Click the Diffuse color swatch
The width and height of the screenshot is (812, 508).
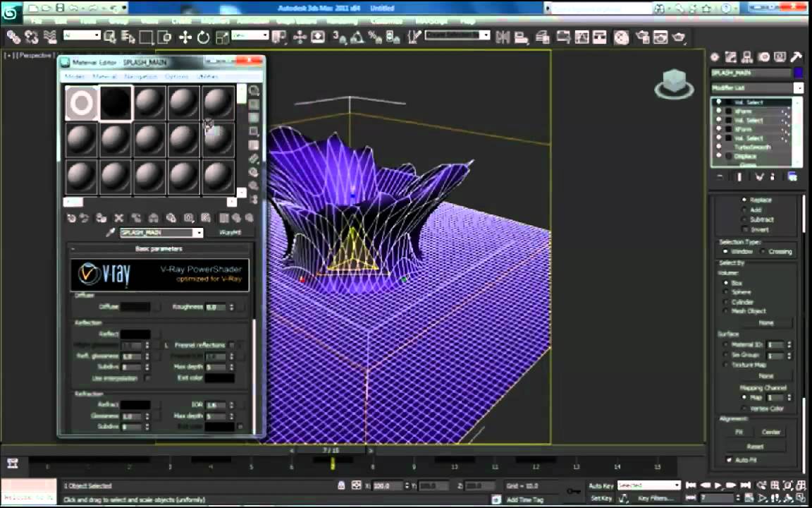(135, 307)
